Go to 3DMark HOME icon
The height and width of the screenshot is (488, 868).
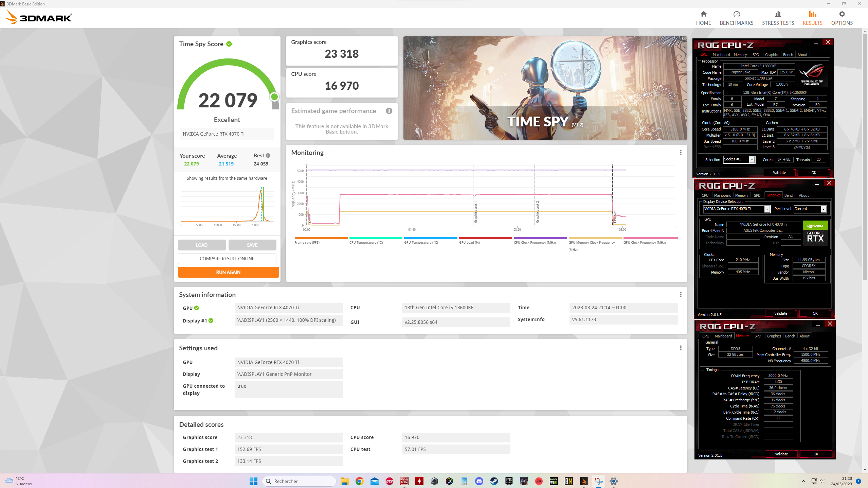(703, 14)
